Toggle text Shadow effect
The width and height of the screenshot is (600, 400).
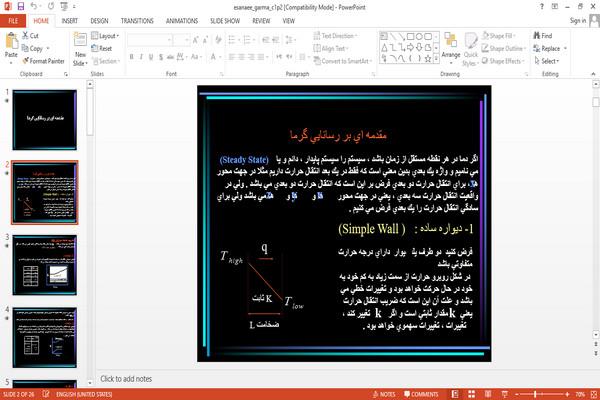[161, 57]
